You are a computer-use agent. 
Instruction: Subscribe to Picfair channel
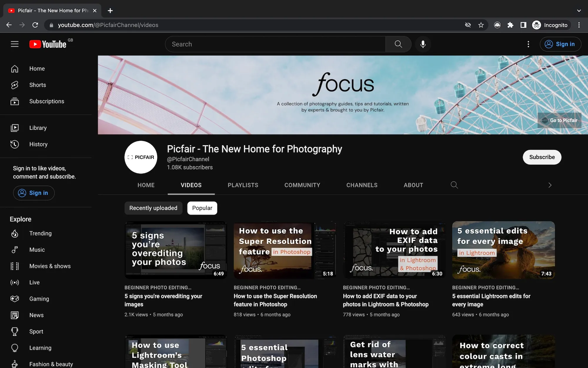[542, 157]
